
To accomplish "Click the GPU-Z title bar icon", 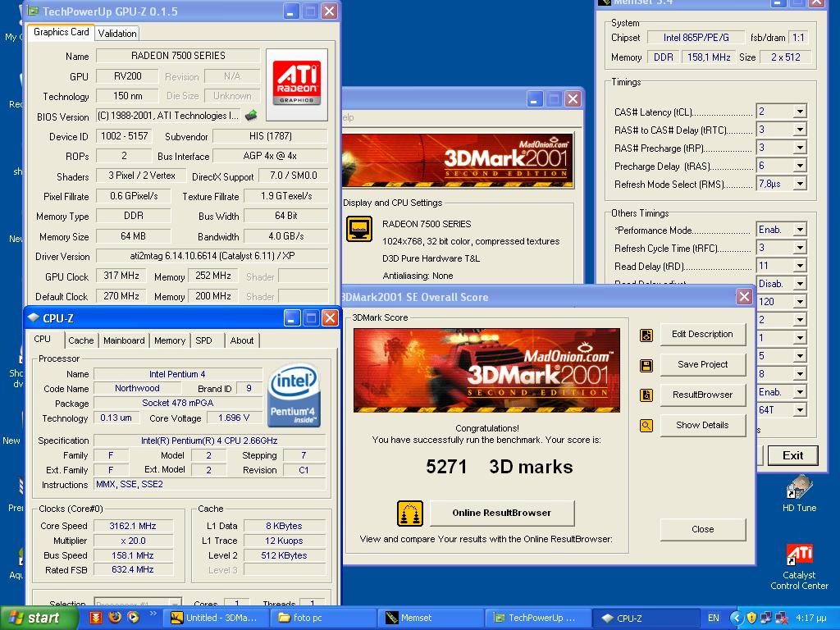I will [33, 11].
